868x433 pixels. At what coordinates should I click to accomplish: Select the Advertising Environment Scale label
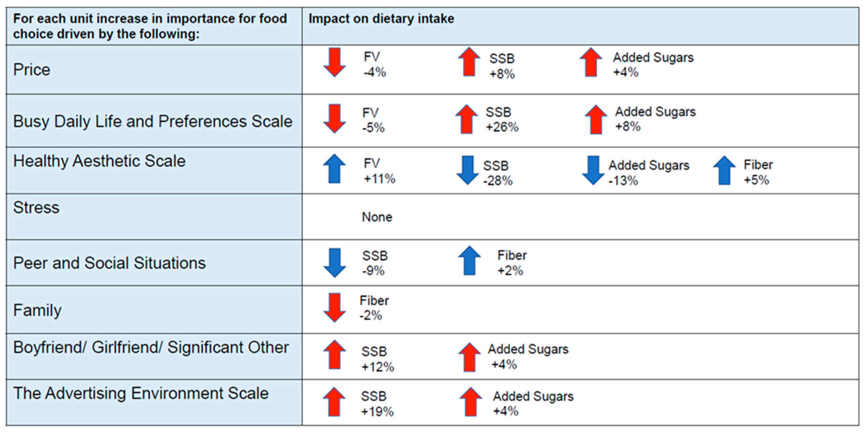(x=141, y=393)
